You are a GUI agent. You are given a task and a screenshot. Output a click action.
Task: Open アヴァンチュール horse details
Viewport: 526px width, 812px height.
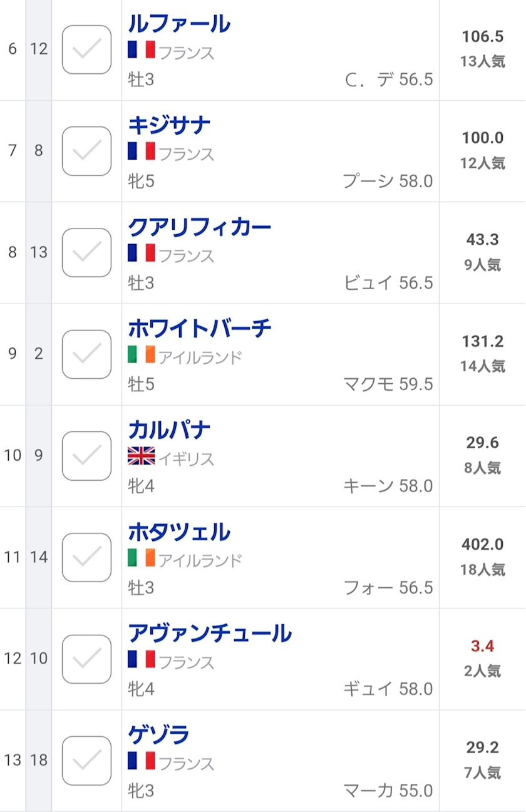coord(210,633)
